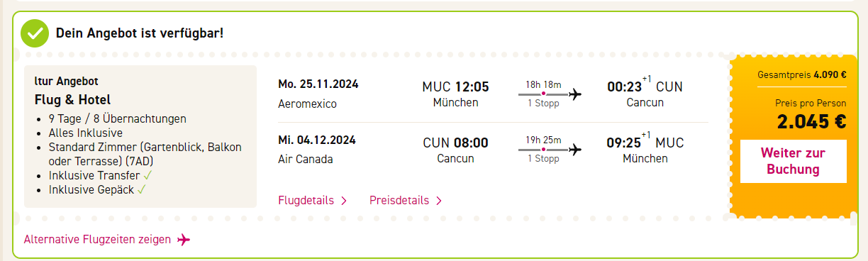Click the green check next to Inklusive Transfer
This screenshot has height=261, width=868.
148,175
